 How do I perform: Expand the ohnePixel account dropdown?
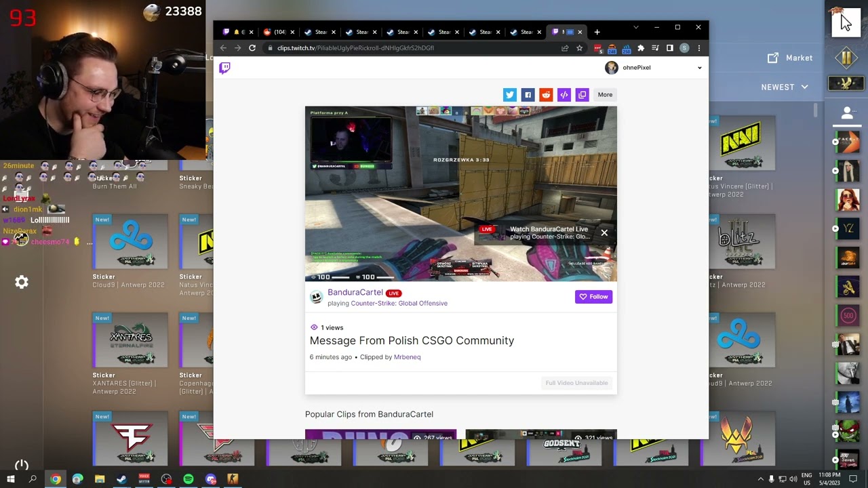(700, 68)
